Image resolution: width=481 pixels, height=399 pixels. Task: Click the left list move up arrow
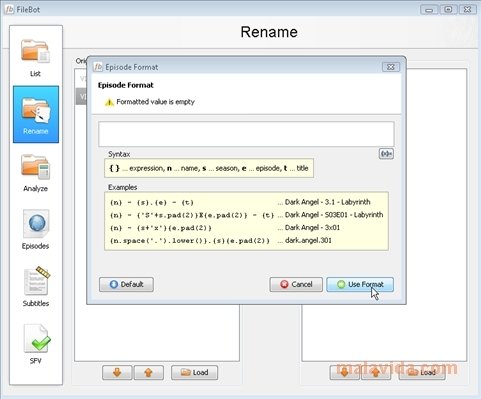(x=149, y=372)
